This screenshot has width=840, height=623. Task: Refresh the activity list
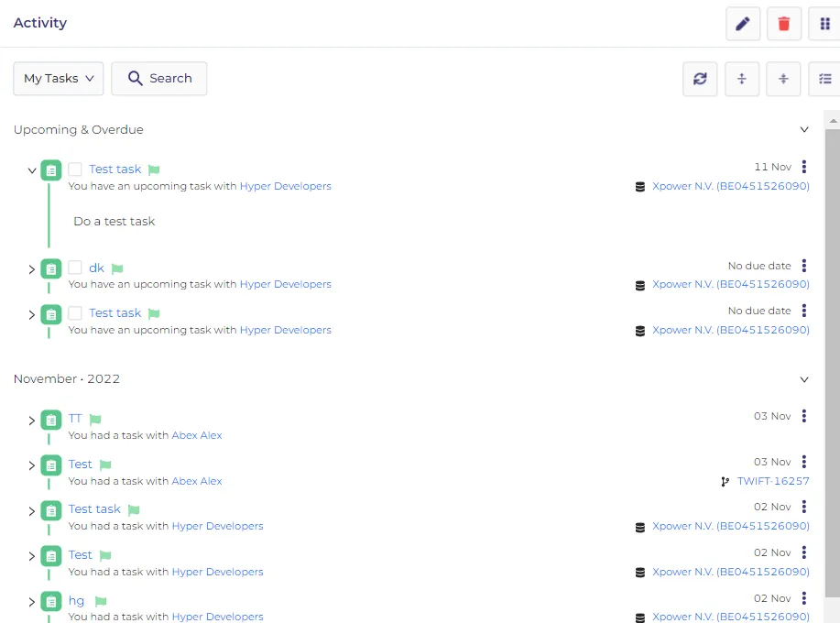tap(700, 79)
